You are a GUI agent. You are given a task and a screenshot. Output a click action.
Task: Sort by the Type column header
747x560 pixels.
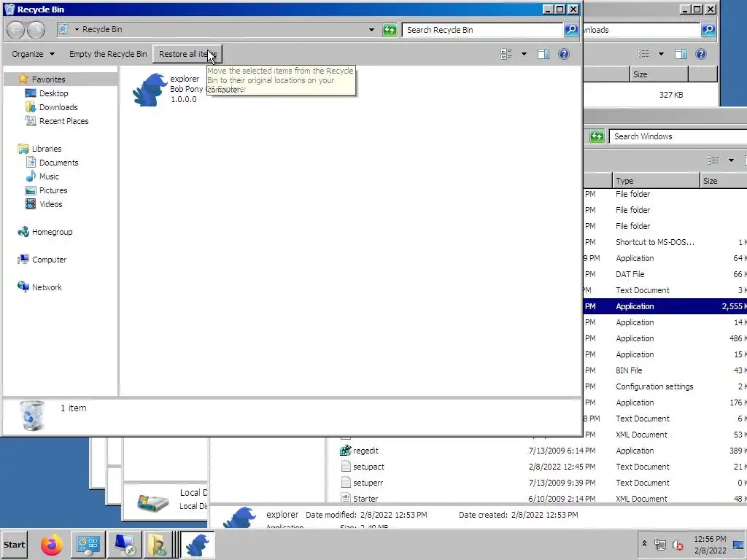[x=656, y=181]
